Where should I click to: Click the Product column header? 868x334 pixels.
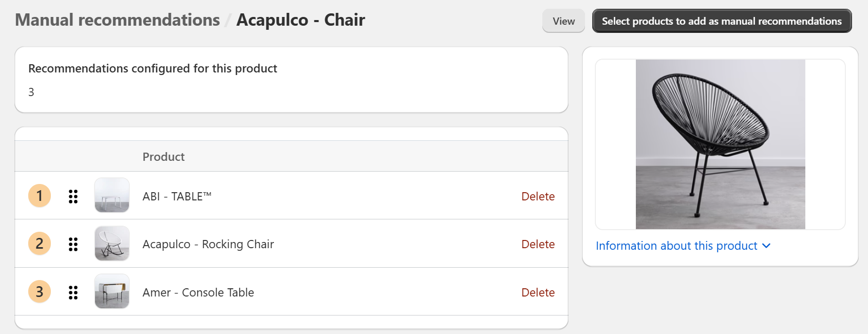click(163, 157)
